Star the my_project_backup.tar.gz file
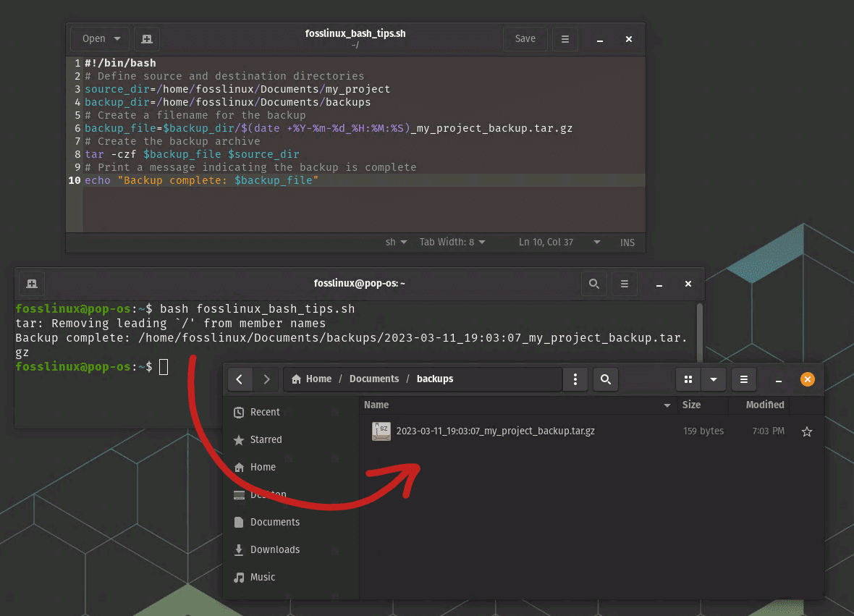 [807, 431]
